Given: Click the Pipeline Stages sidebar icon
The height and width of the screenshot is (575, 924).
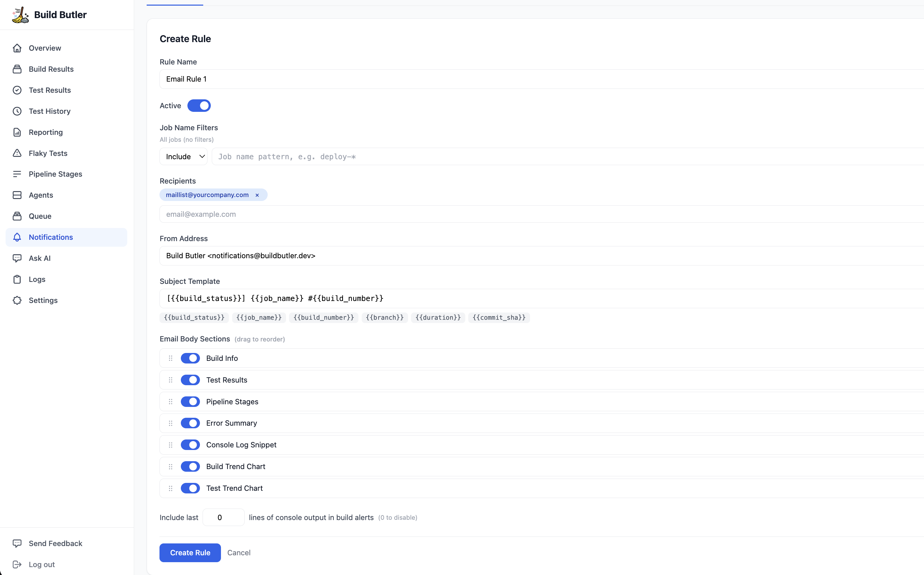Looking at the screenshot, I should pyautogui.click(x=17, y=174).
